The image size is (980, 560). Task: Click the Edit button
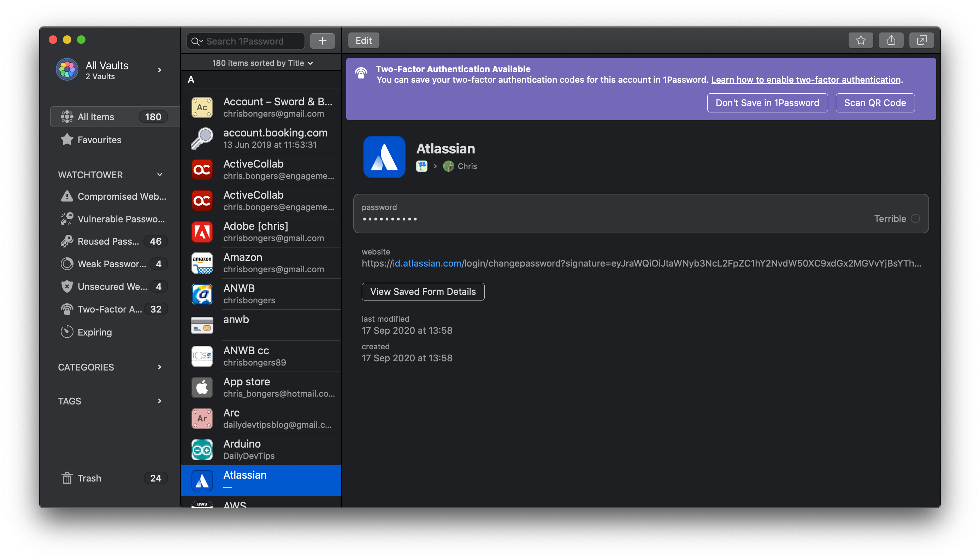[x=364, y=40]
